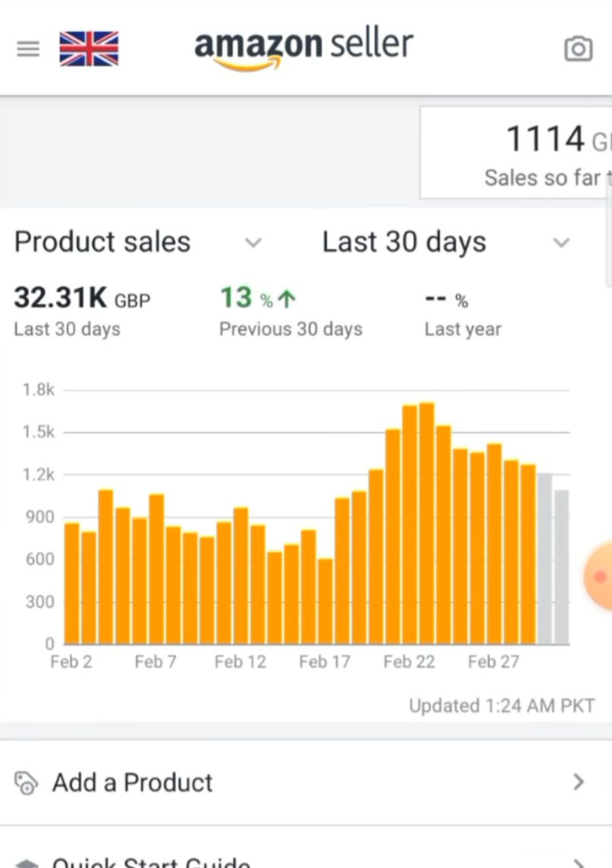Screen dimensions: 612x868
Task: Expand the Product sales metric dropdown
Action: (x=253, y=243)
